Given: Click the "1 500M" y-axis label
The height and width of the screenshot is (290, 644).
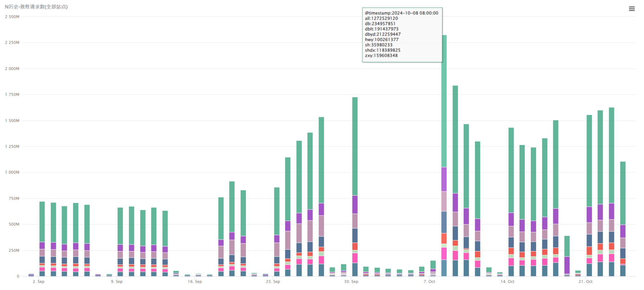Looking at the screenshot, I should 12,121.
